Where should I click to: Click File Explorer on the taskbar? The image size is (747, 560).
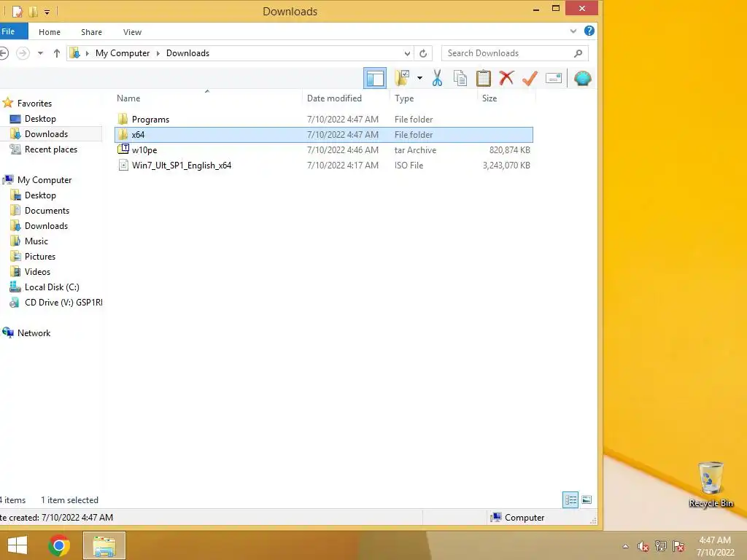tap(104, 545)
